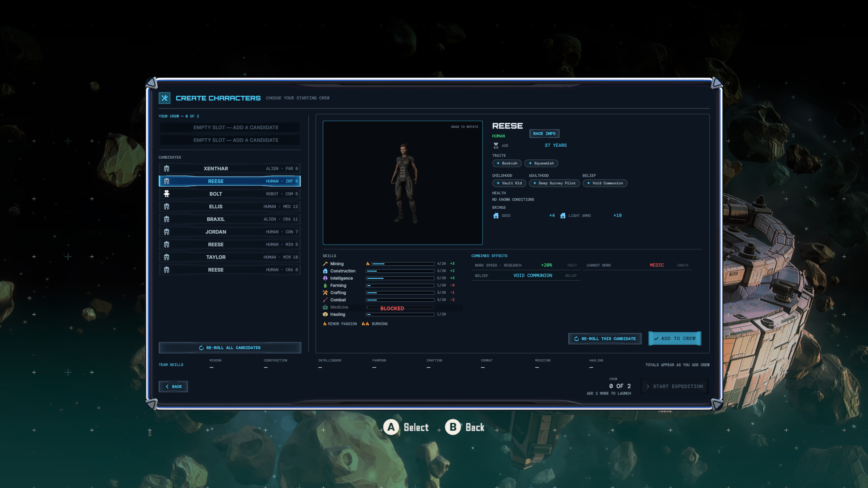868x488 pixels.
Task: Select candidate Taylor MIN 10
Action: [230, 257]
